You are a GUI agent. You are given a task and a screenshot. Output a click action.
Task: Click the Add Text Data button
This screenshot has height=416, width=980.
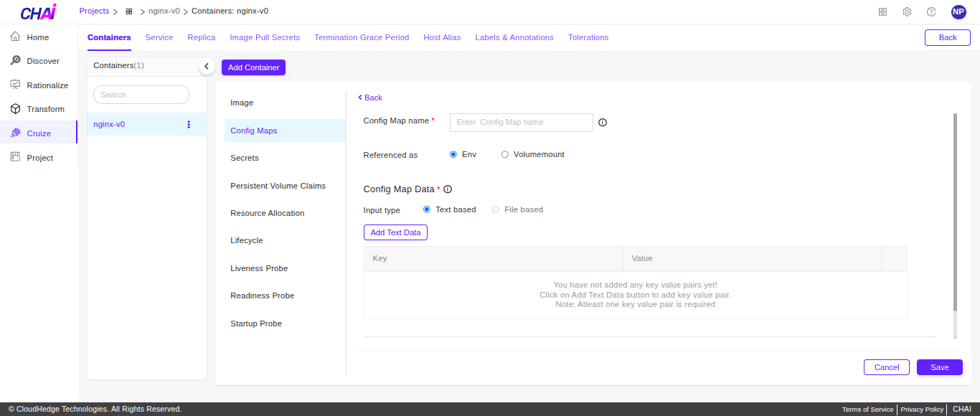(395, 232)
